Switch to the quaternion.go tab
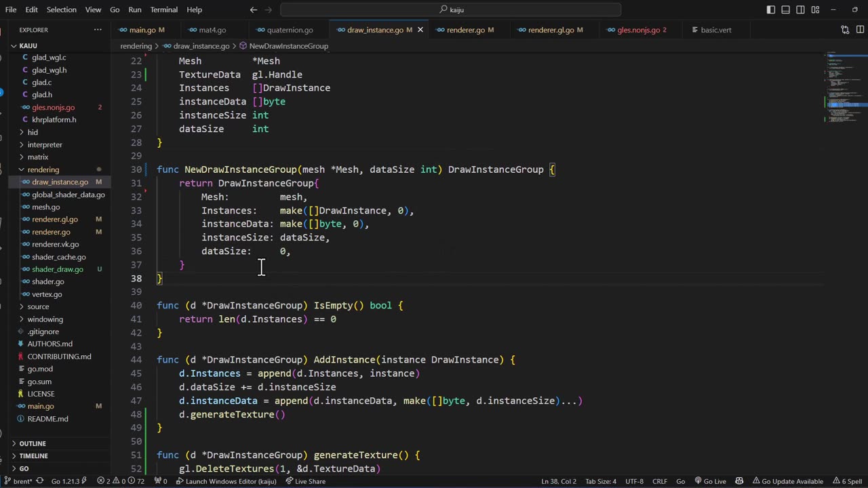 tap(290, 30)
